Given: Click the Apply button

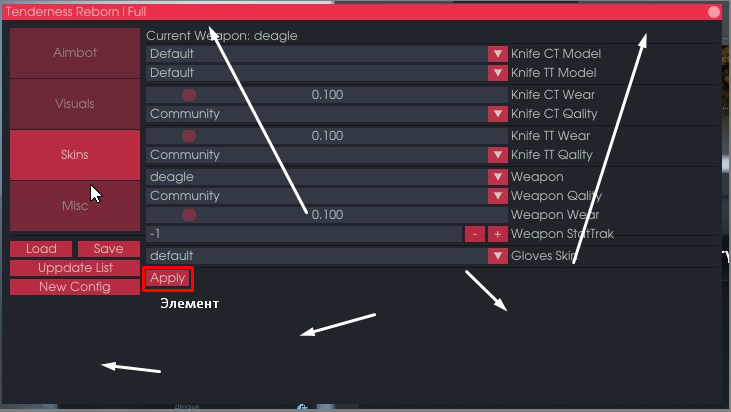Looking at the screenshot, I should pos(168,278).
